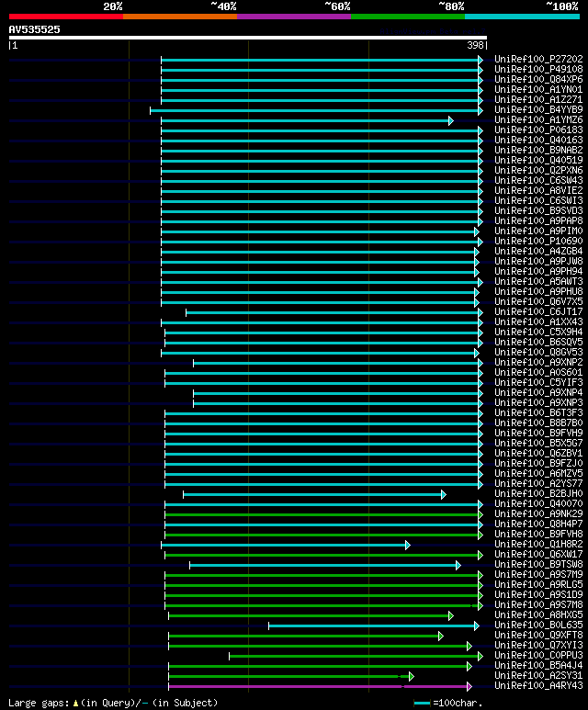Select the UniRef100_A9XNP4 label
Screen dimensions: 588x710
538,393
